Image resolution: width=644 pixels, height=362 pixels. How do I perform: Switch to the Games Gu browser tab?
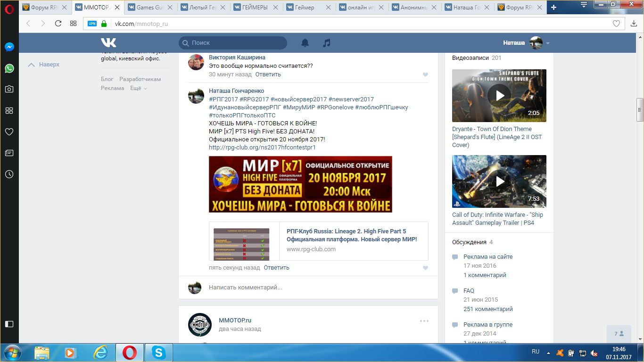click(x=151, y=8)
